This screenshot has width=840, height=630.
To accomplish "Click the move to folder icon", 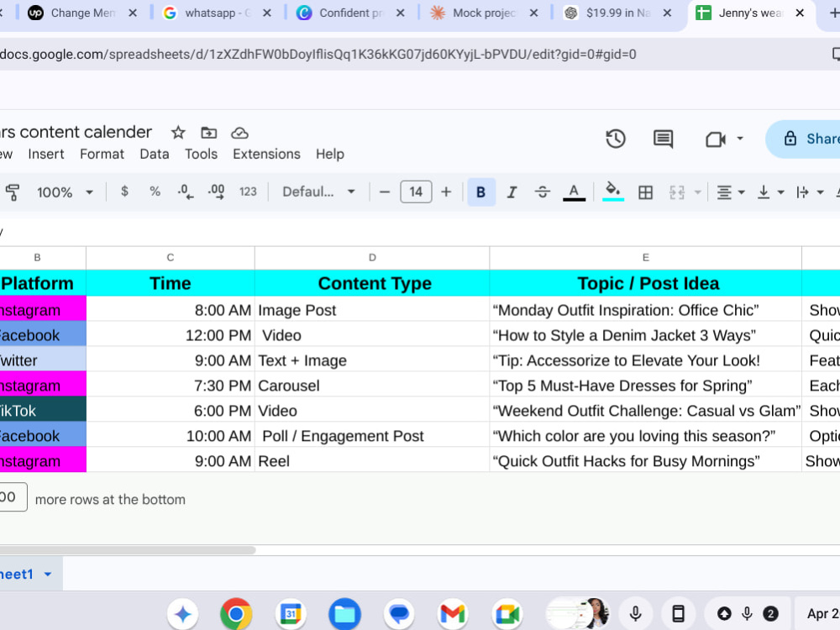I will click(x=208, y=133).
